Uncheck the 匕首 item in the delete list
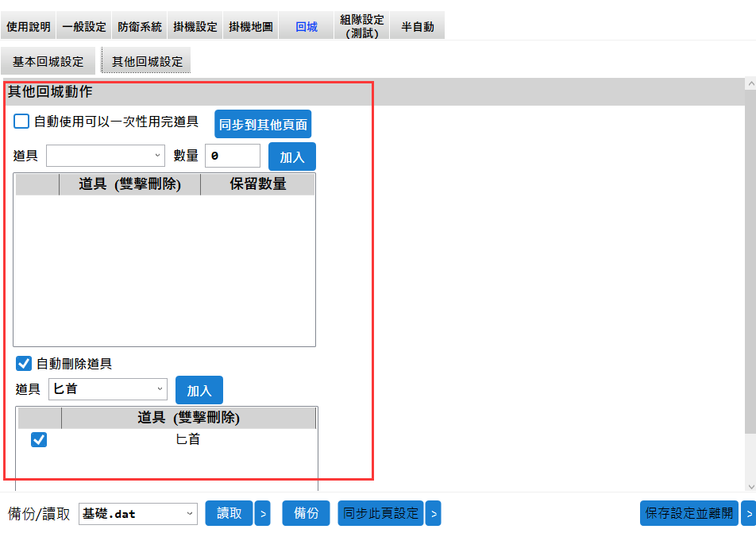Viewport: 756px width, 533px height. coord(38,439)
